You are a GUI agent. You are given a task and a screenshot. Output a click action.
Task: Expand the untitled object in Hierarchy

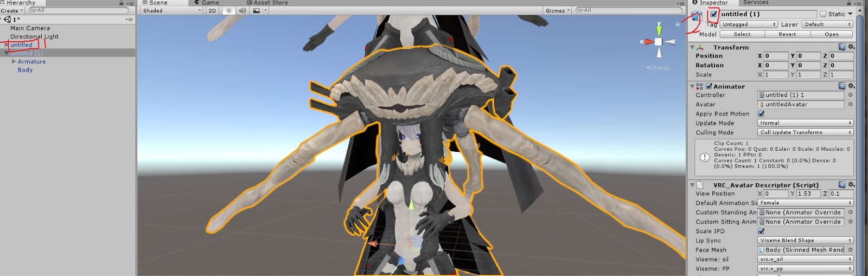tap(6, 45)
